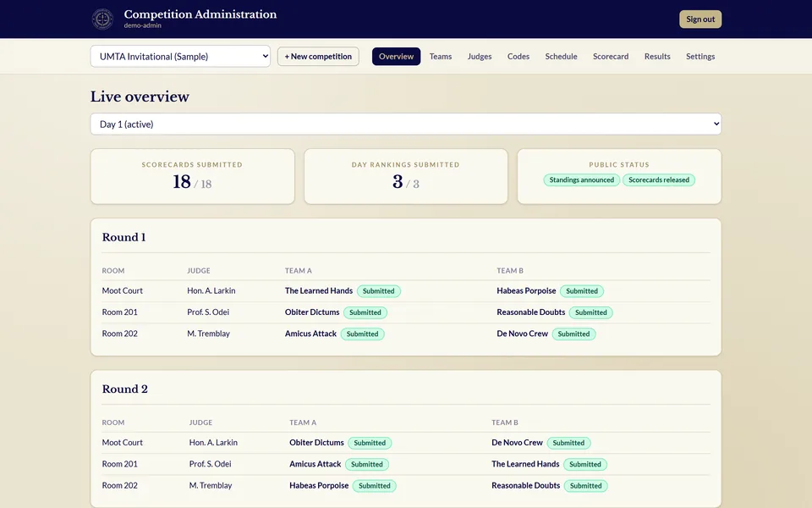812x508 pixels.
Task: Click Round 2 De Novo Crew team name
Action: [x=517, y=443]
